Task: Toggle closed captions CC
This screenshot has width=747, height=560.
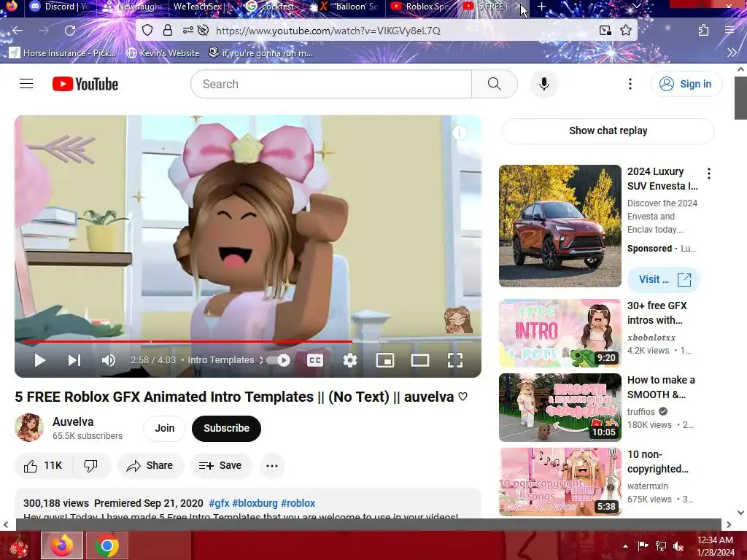Action: pyautogui.click(x=315, y=360)
